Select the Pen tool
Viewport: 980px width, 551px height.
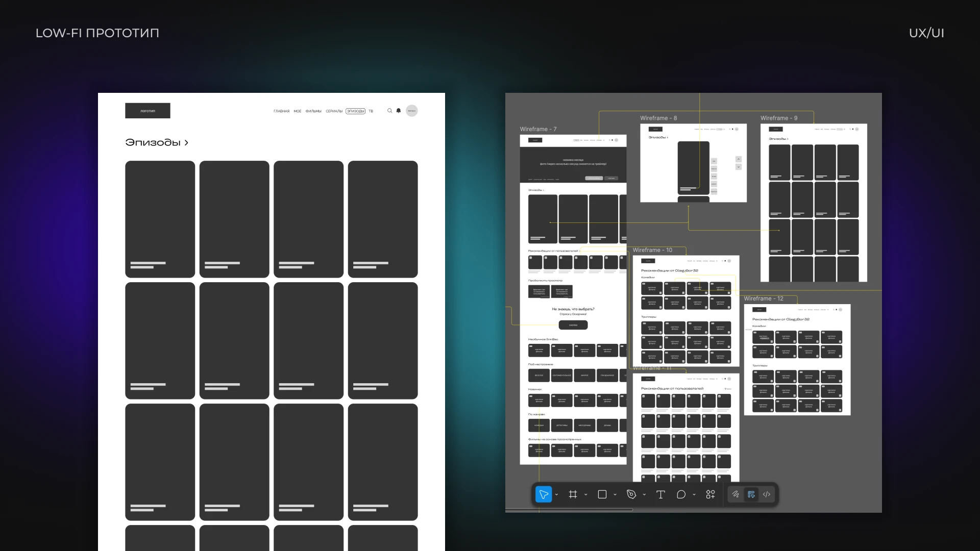(x=631, y=494)
